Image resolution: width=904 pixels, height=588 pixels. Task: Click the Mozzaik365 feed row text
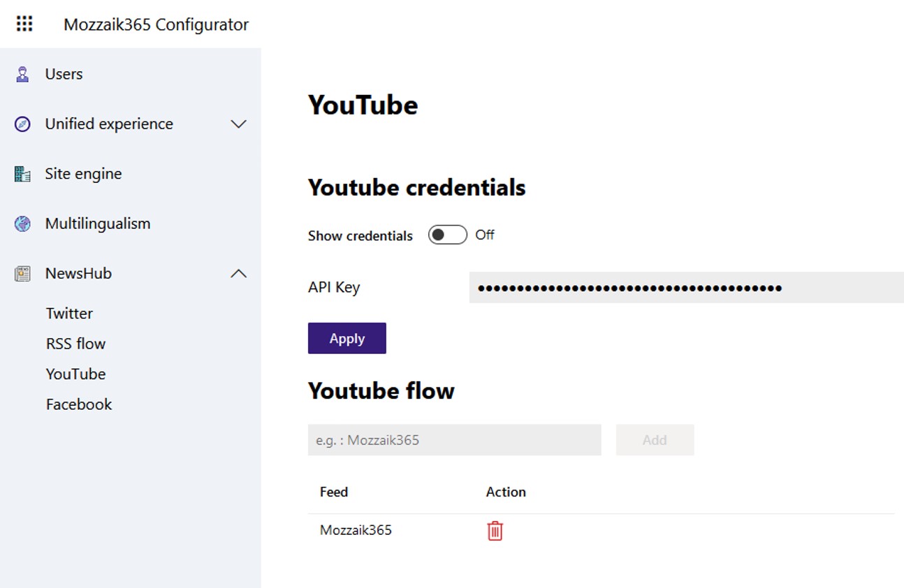(356, 530)
